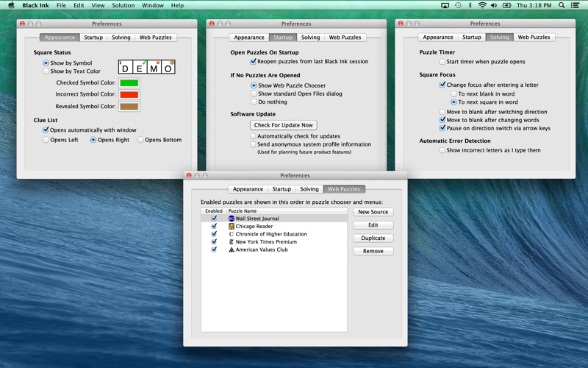Click the New Source button
This screenshot has height=368, width=588.
373,212
